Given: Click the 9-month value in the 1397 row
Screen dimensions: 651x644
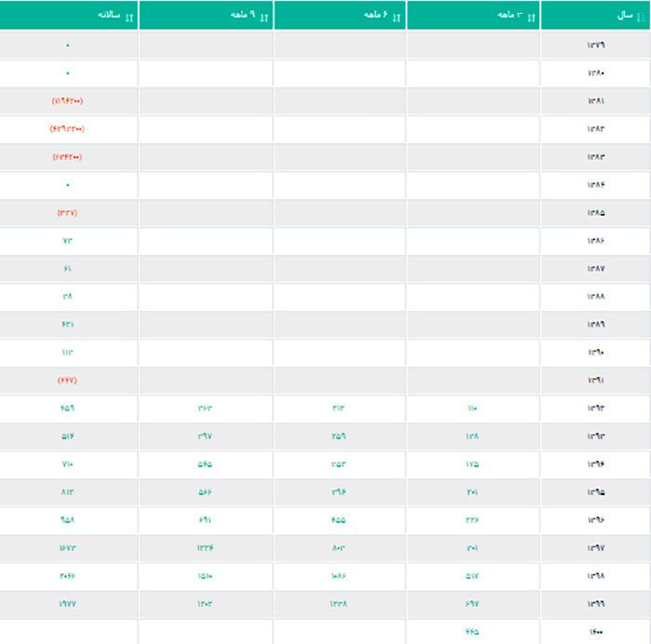Looking at the screenshot, I should [206, 547].
